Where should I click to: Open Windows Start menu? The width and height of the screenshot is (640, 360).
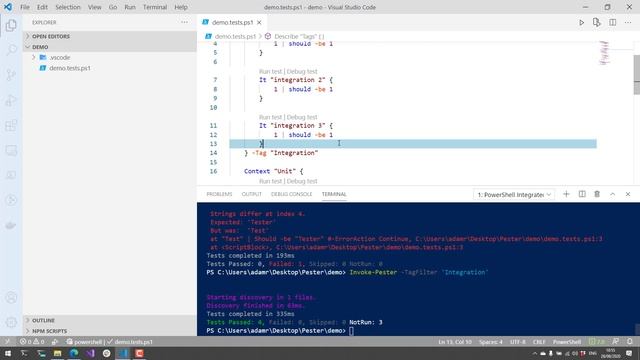click(x=7, y=353)
